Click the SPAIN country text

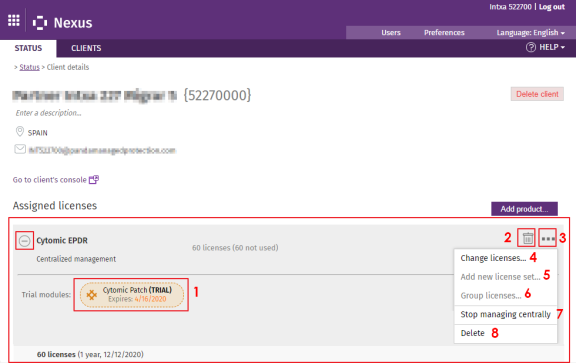coord(37,133)
